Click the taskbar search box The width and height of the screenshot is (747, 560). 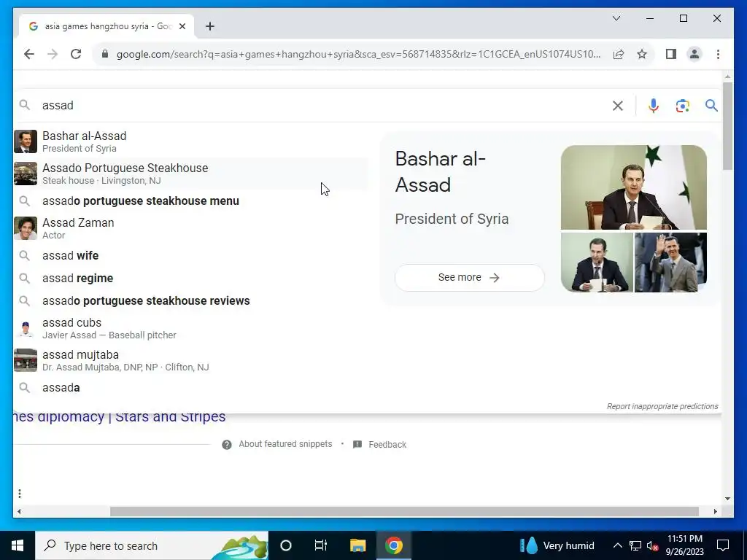[152, 545]
